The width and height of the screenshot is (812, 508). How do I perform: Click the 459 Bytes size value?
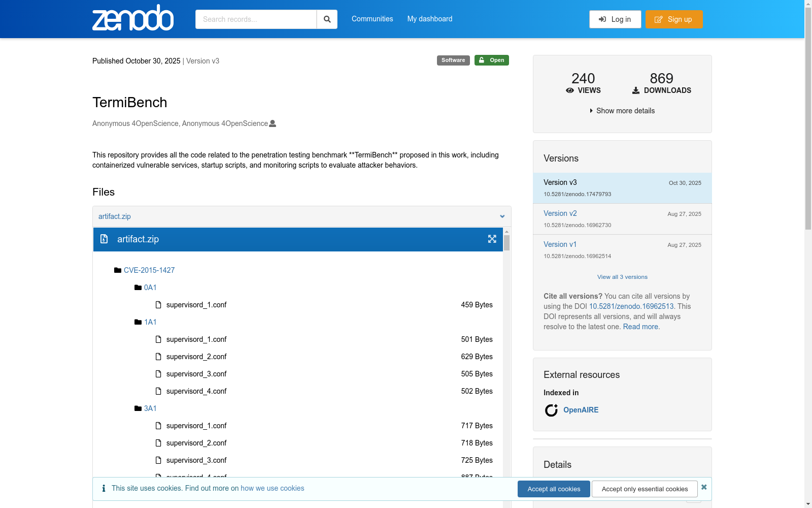[477, 305]
